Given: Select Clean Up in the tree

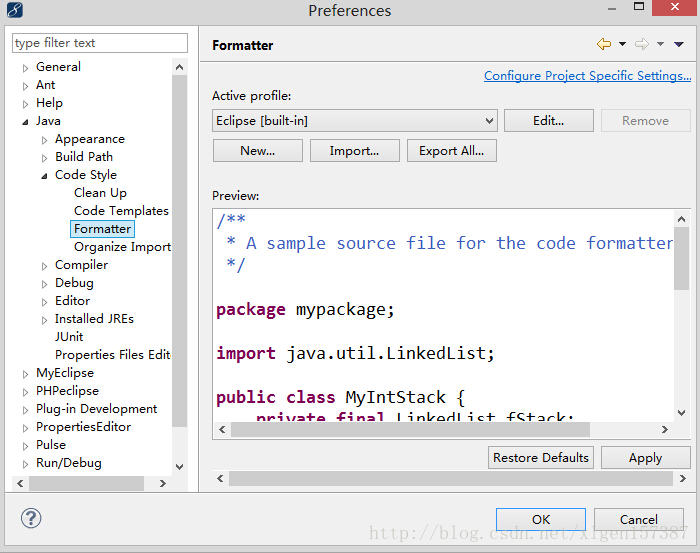Looking at the screenshot, I should coord(100,193).
